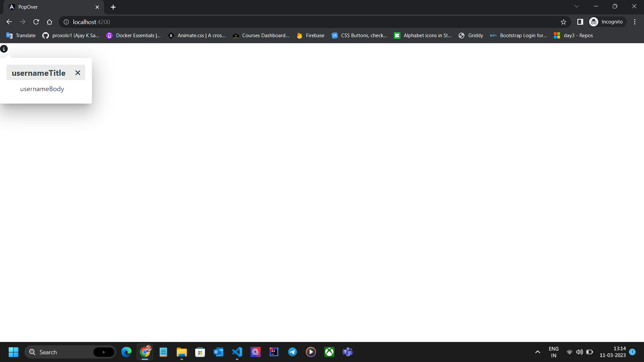
Task: Open Microsoft Teams taskbar icon
Action: point(347,352)
